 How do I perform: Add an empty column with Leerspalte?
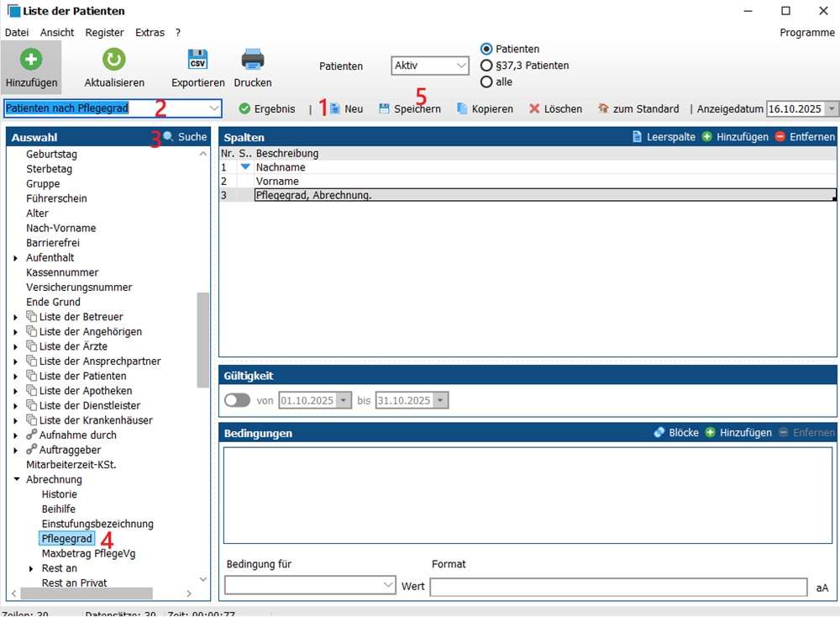point(664,137)
